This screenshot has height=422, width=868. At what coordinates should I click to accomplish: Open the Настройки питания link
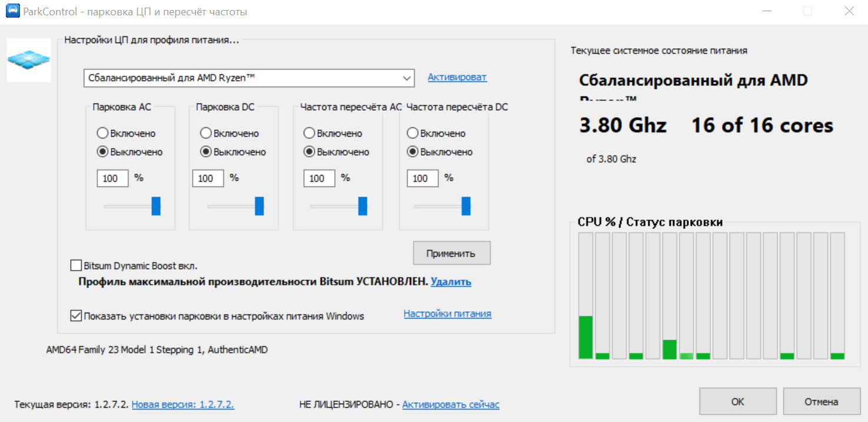coord(448,314)
